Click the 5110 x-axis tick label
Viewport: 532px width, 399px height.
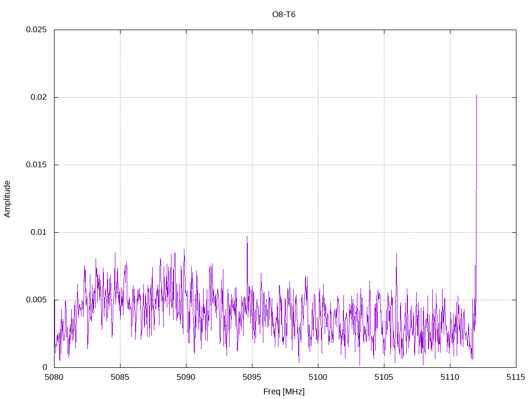(x=450, y=377)
